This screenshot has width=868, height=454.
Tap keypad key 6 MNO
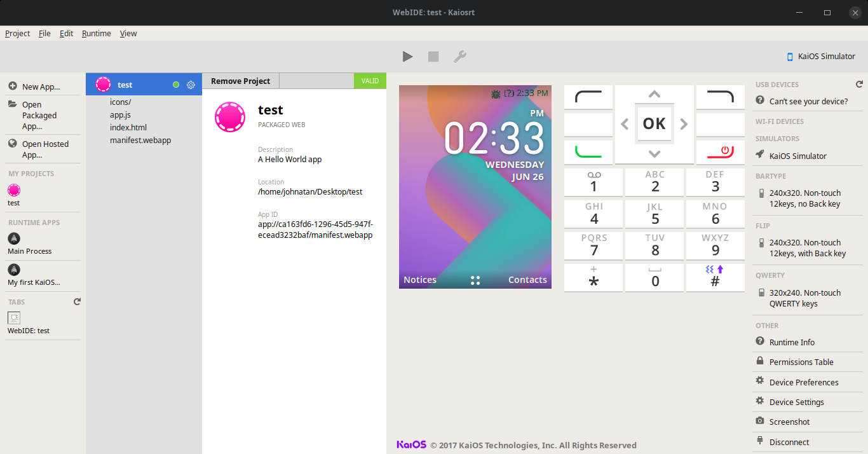pos(715,214)
